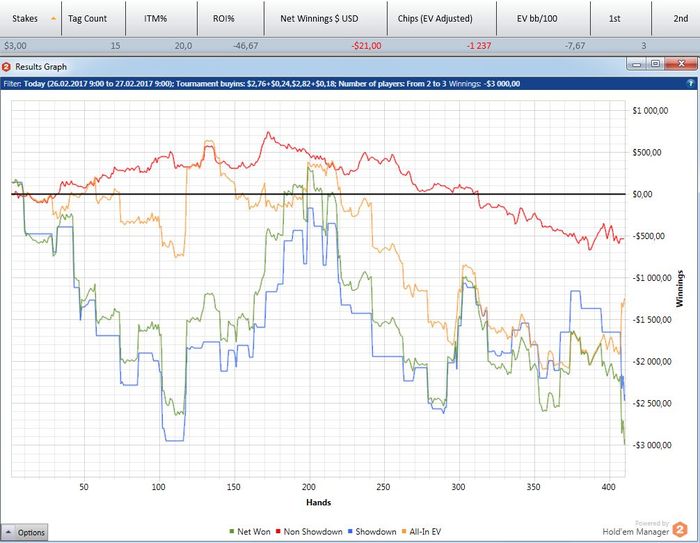
Task: Click the -$1 500,00 axis value
Action: pos(650,320)
